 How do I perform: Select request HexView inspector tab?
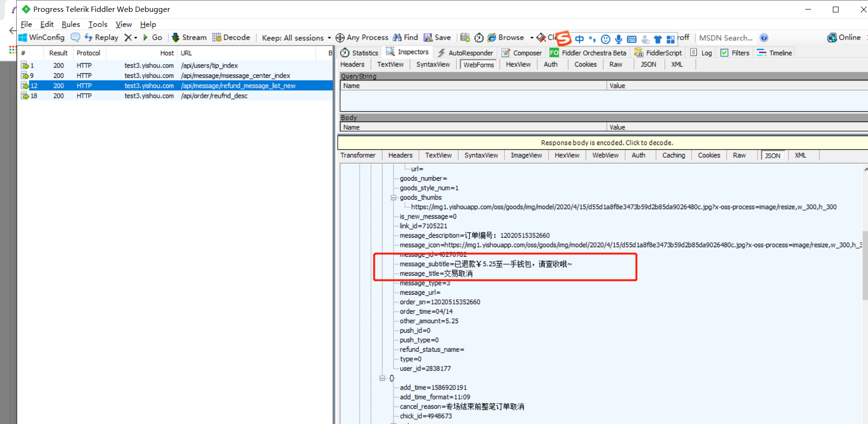click(518, 64)
